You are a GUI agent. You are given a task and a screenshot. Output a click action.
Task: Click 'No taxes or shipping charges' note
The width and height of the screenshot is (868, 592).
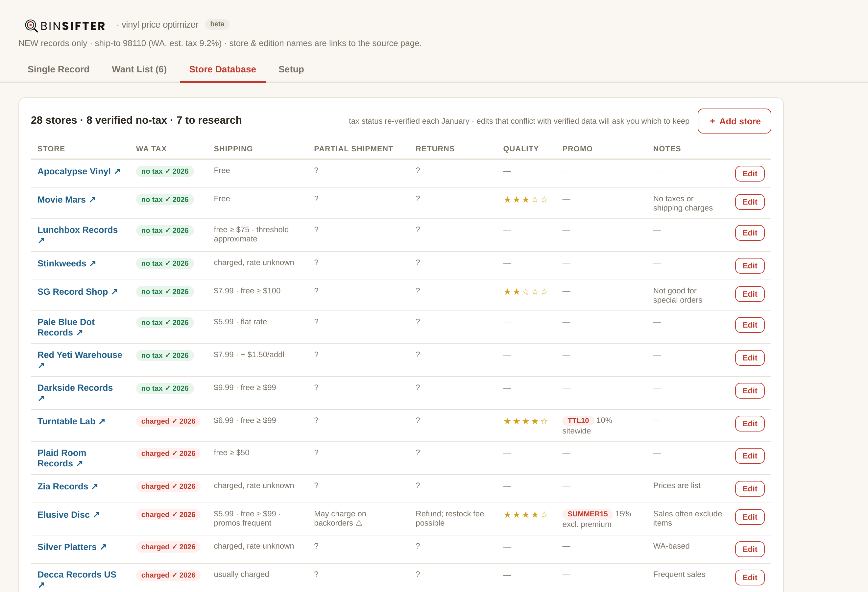[683, 203]
